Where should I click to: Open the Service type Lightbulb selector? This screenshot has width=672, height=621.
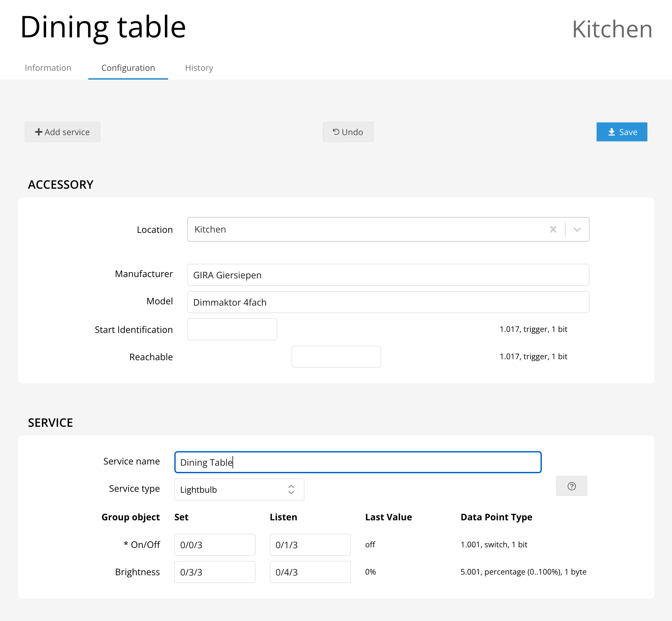239,489
